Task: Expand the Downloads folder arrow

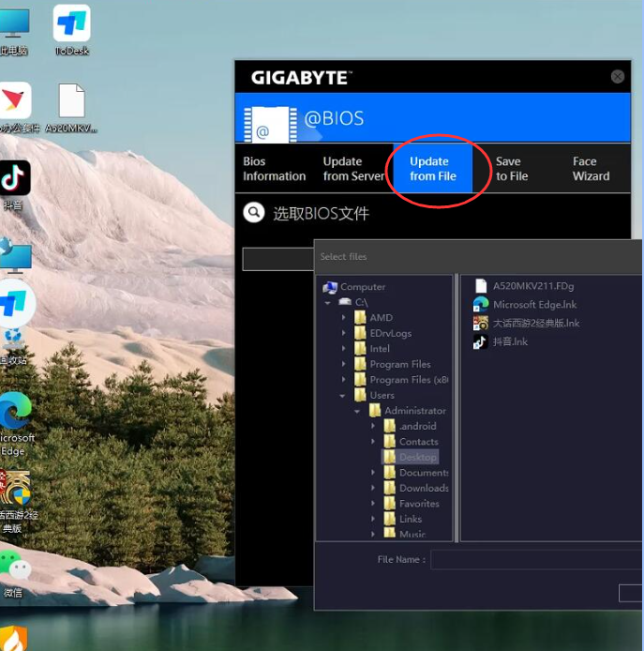Action: tap(374, 489)
